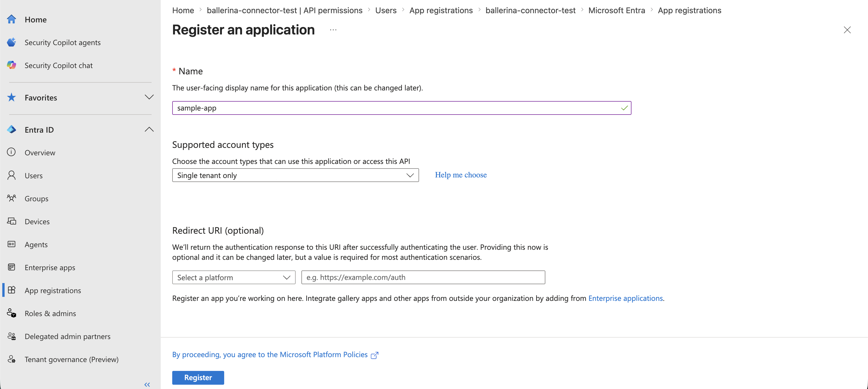Open the Single tenant only dropdown
Viewport: 868px width, 389px height.
295,175
